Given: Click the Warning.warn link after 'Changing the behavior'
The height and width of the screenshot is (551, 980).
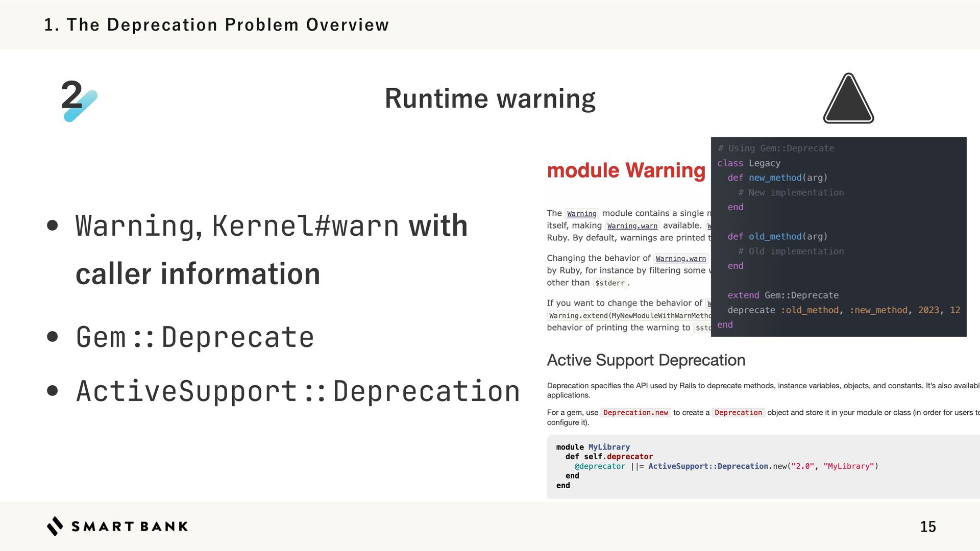Looking at the screenshot, I should point(680,259).
